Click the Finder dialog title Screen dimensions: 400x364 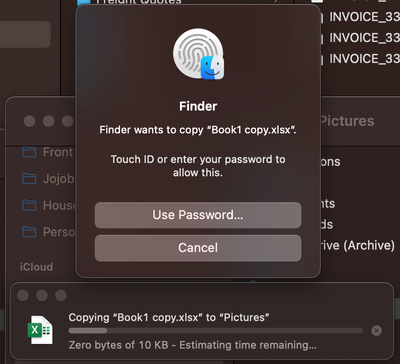pos(198,106)
